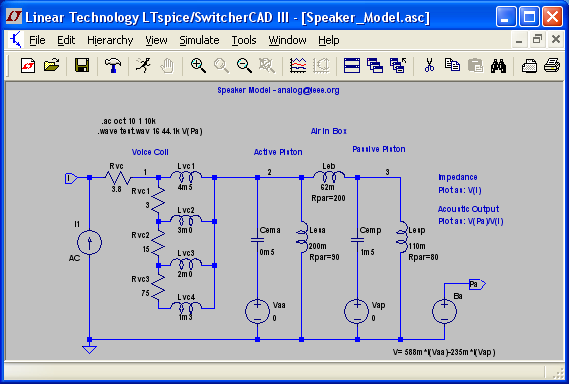
Task: Click the Pa output label flag
Action: coord(477,284)
